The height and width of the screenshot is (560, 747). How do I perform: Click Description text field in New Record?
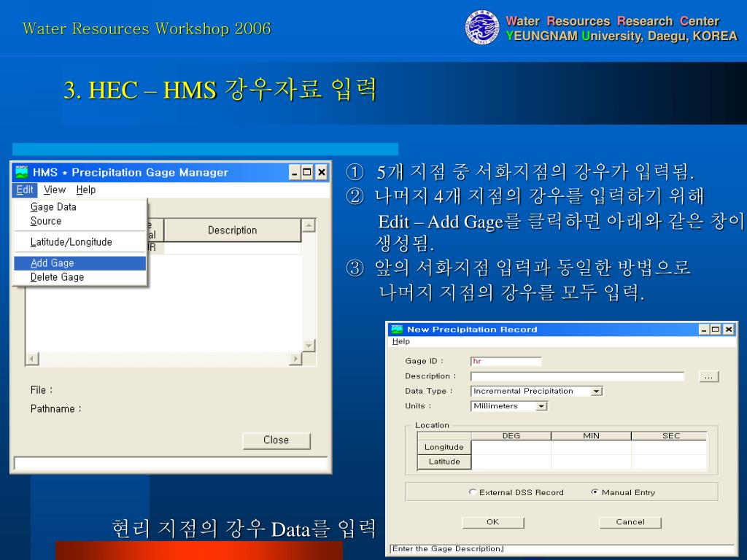click(577, 377)
